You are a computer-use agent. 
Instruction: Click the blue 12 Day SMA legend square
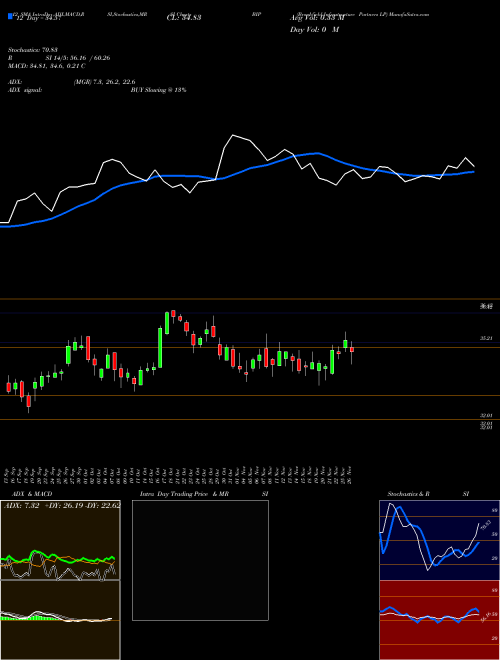point(10,17)
